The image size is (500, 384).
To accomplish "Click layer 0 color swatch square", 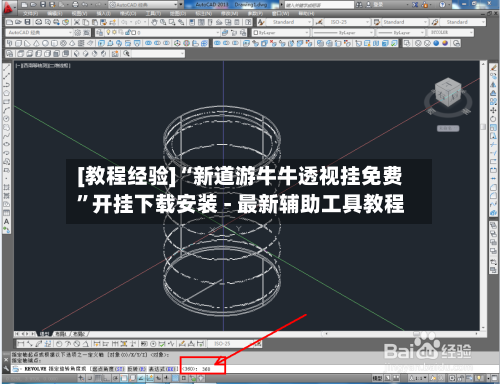I will tap(134, 33).
